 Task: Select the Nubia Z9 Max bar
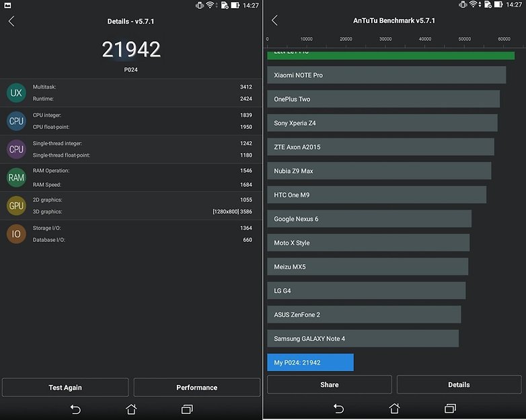(379, 171)
